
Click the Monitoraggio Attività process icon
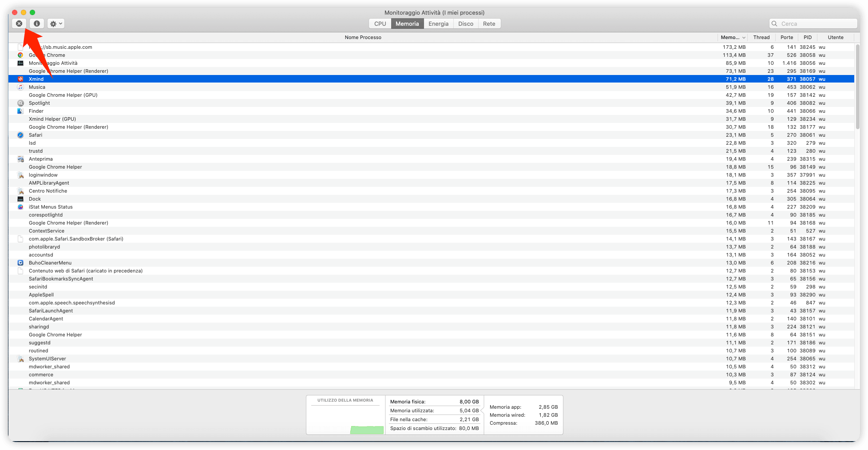click(20, 63)
